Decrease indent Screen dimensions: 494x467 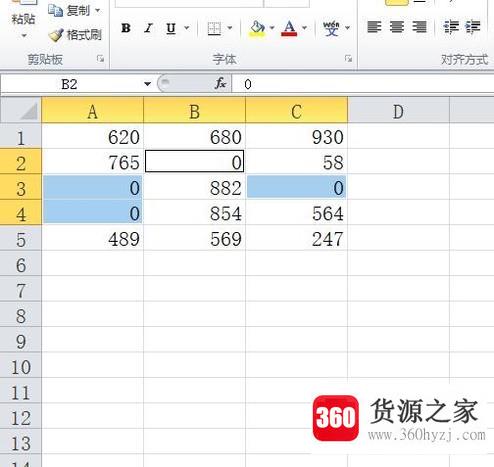pos(451,27)
